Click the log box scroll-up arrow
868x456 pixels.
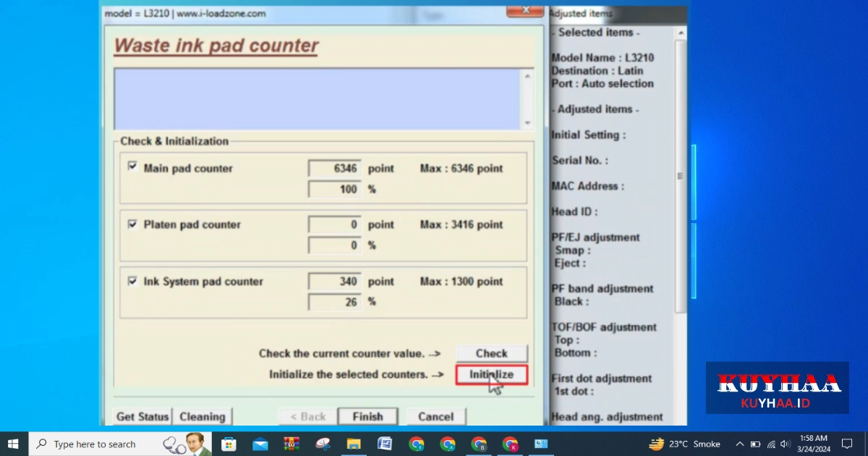[x=527, y=76]
